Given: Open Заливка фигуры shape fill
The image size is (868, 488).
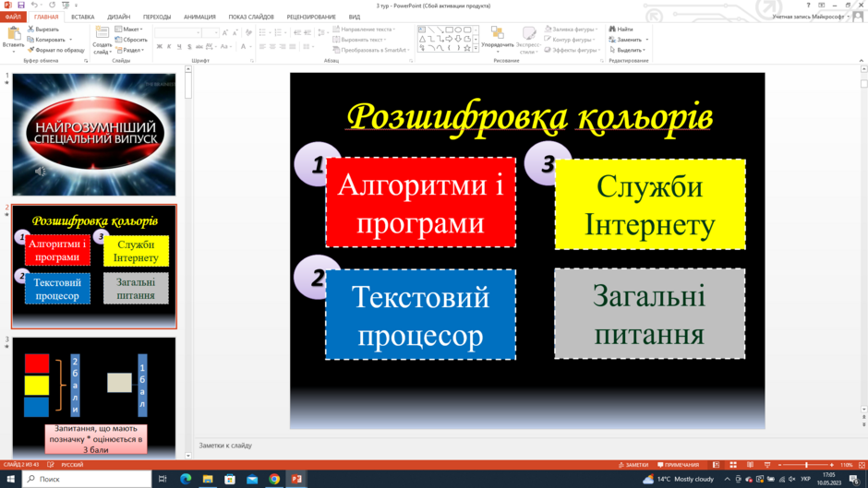Looking at the screenshot, I should click(x=571, y=30).
